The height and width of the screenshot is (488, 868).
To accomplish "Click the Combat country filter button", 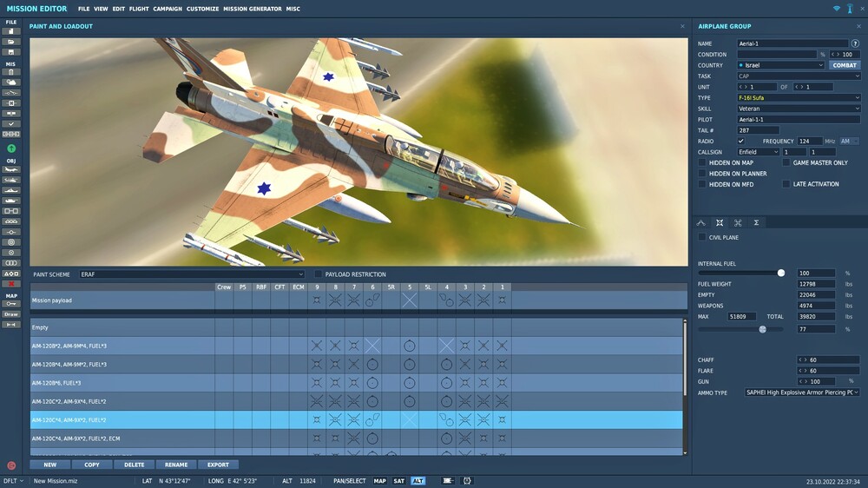I will [x=845, y=65].
